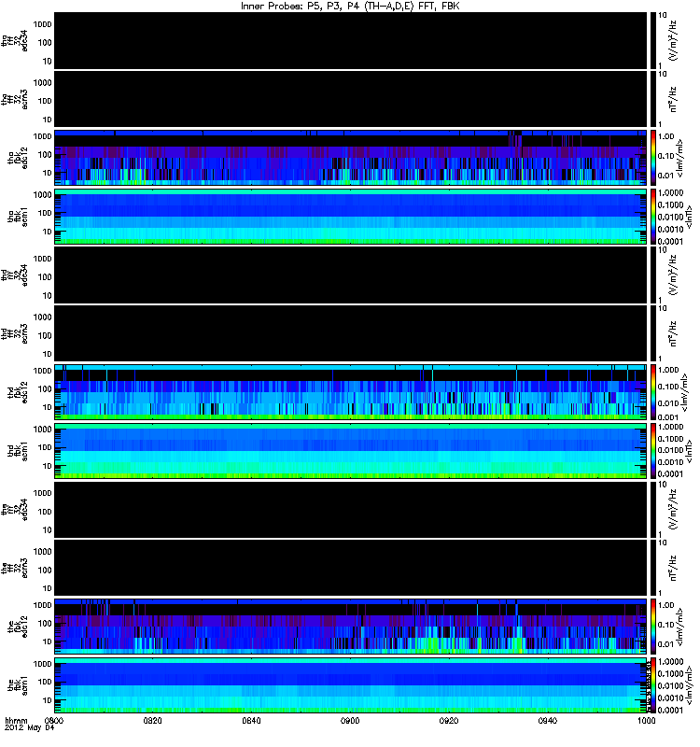700x747 pixels.
Task: Click the black color bar of thd scm3 panel
Action: [x=652, y=333]
